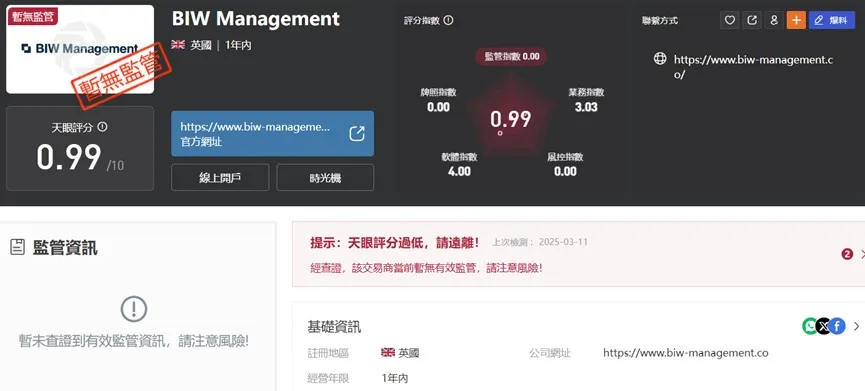Click the 線上開戶 button
The height and width of the screenshot is (391, 865).
click(x=220, y=178)
